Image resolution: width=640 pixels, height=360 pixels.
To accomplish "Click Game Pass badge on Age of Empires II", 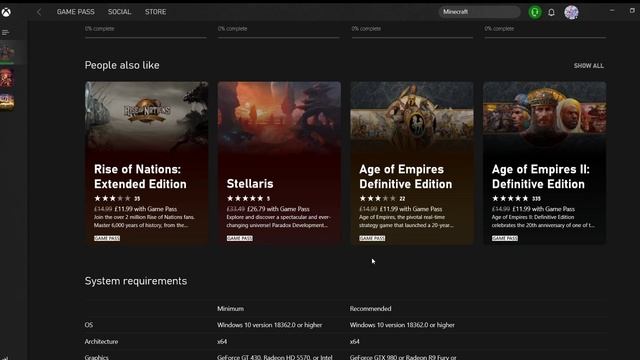I will [x=505, y=238].
